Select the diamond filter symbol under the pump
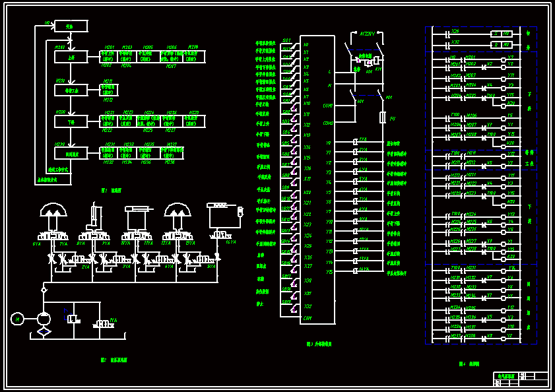 [44, 332]
